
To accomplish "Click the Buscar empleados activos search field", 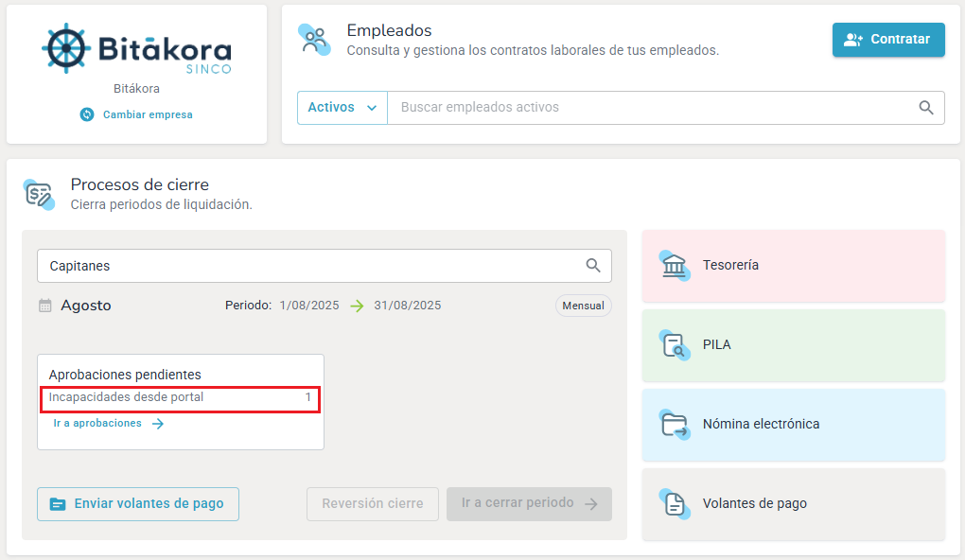I will click(653, 108).
